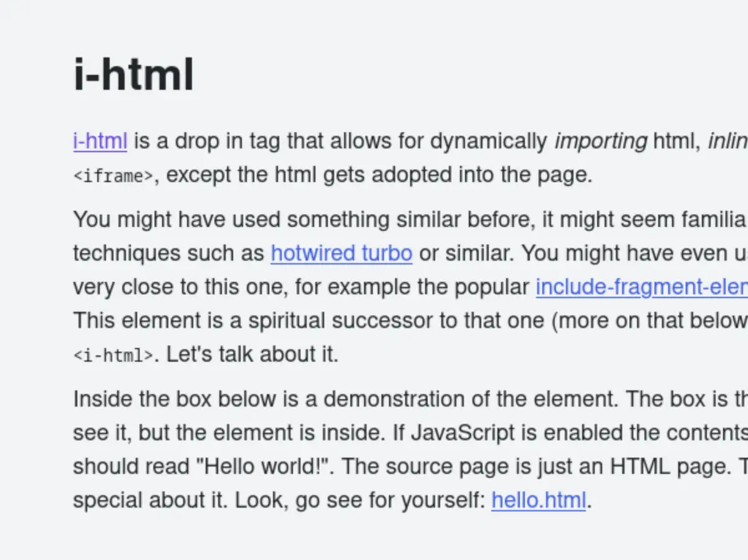Click the sentence "Let's talk about it."
Screen dimensions: 748x560
pyautogui.click(x=252, y=354)
